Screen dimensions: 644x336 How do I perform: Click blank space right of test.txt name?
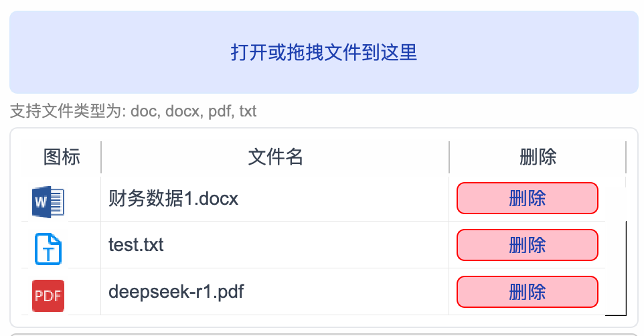click(x=306, y=245)
